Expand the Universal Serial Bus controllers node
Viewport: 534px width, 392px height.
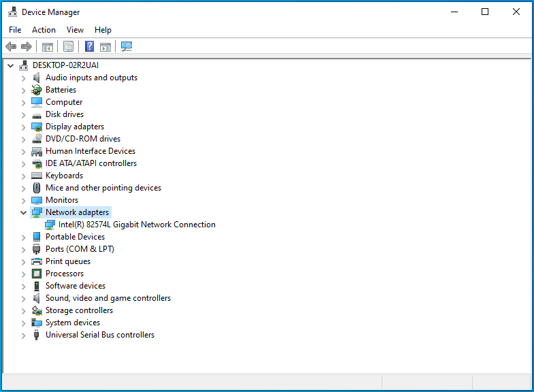point(24,335)
